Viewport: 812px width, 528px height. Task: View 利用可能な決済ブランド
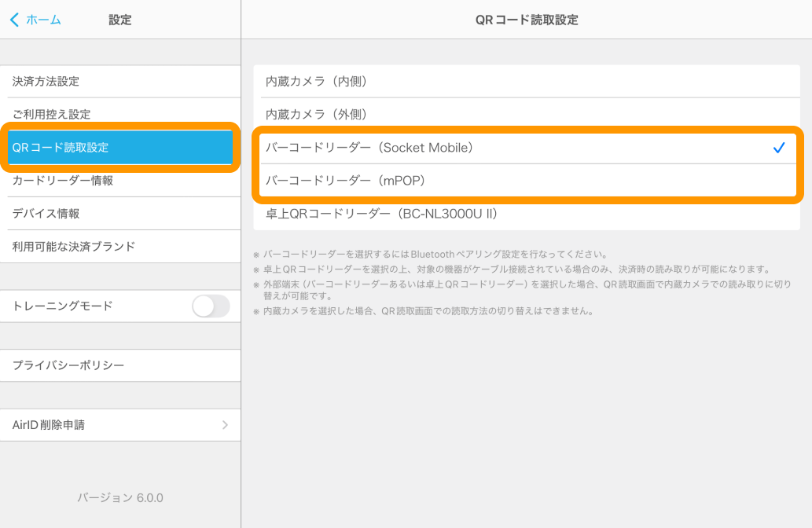pyautogui.click(x=118, y=246)
